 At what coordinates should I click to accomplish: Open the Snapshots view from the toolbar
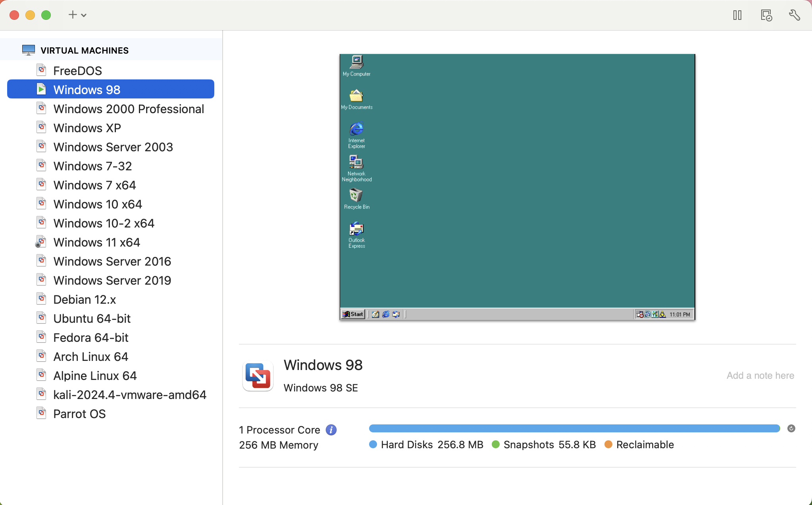766,15
